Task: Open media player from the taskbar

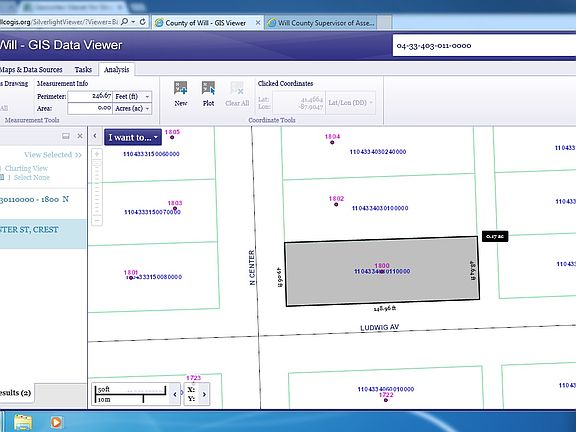Action: click(x=56, y=422)
